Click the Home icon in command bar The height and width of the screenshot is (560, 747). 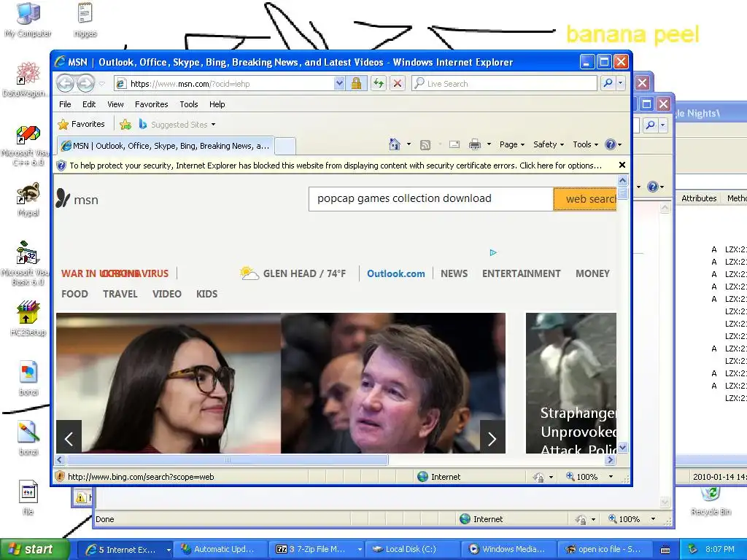[x=395, y=144]
